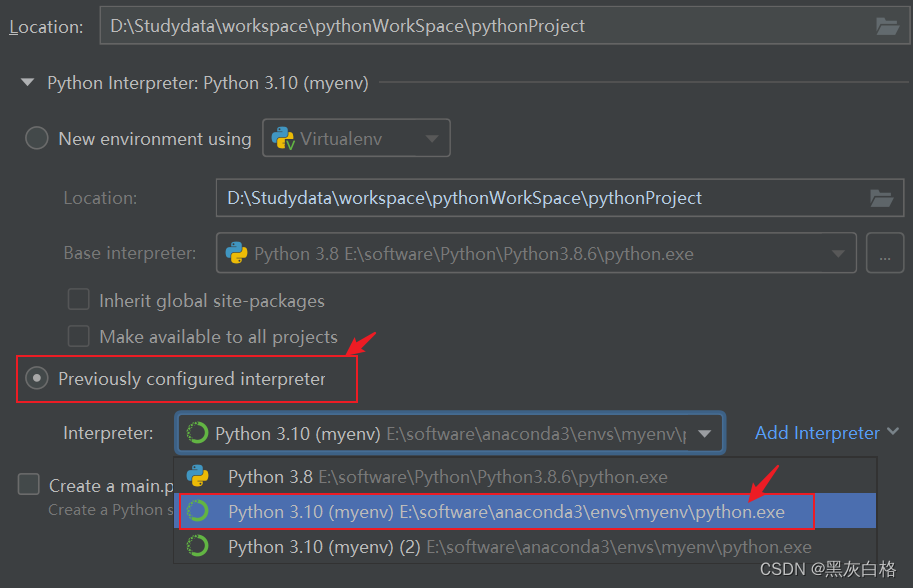Collapse the Python Interpreter section
The height and width of the screenshot is (588, 913).
(27, 83)
